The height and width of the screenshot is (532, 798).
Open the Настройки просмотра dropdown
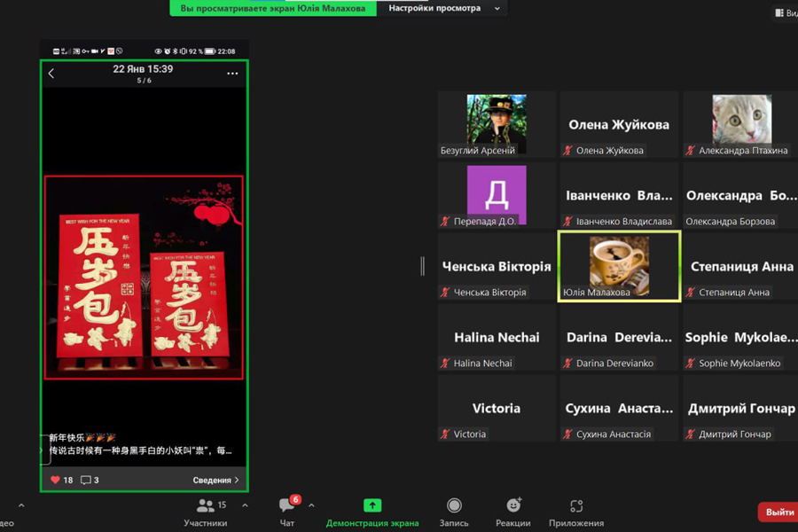442,8
